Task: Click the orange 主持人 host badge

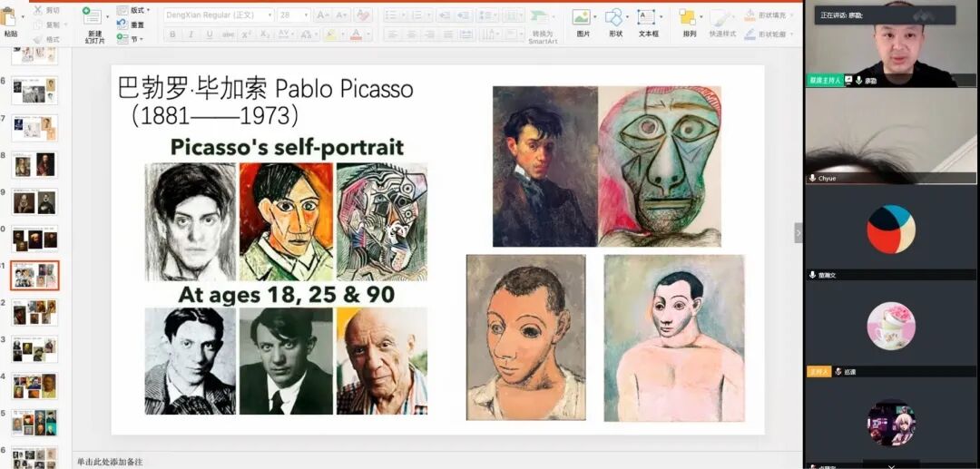Action: point(818,372)
